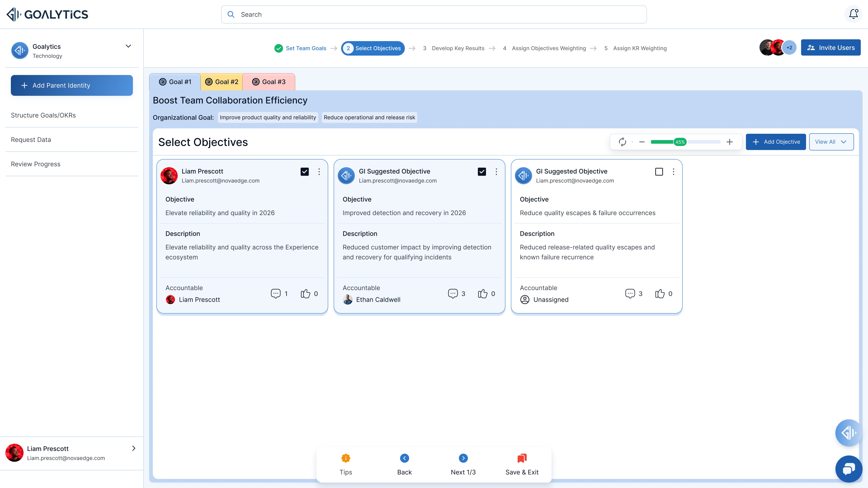Open the View All dropdown
Screen dimensions: 868x488
(x=831, y=142)
